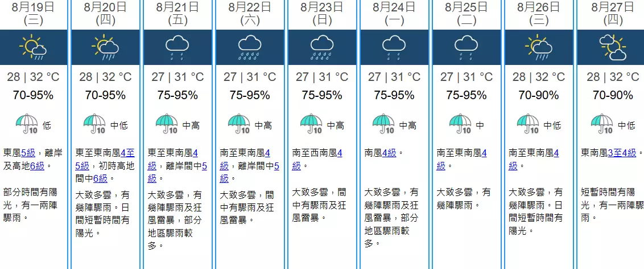Open the 6級 link under 8月19日
The image size is (644, 269).
pyautogui.click(x=38, y=166)
